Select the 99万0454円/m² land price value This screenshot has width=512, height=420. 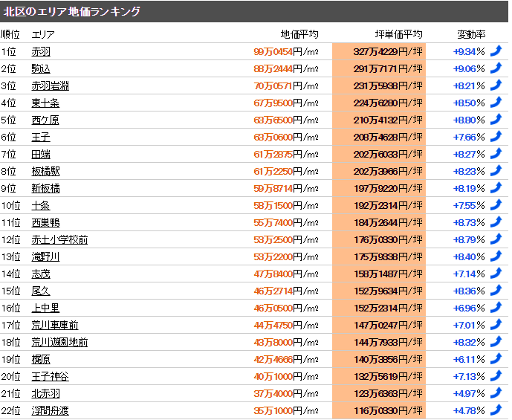(286, 51)
